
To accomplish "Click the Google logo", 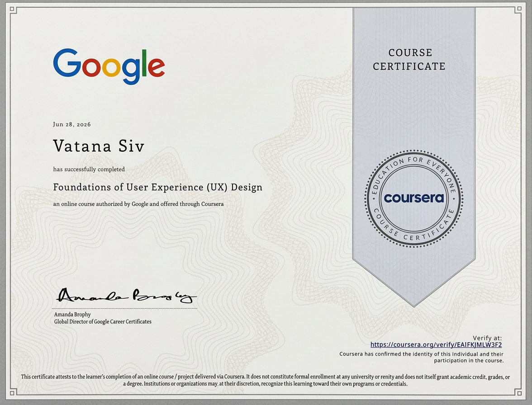I will click(109, 66).
